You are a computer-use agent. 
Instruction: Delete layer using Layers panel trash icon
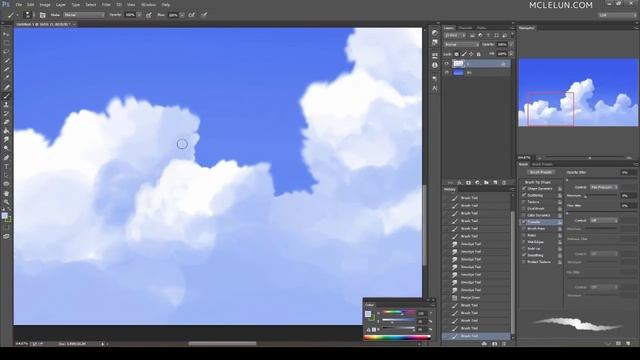[x=504, y=182]
